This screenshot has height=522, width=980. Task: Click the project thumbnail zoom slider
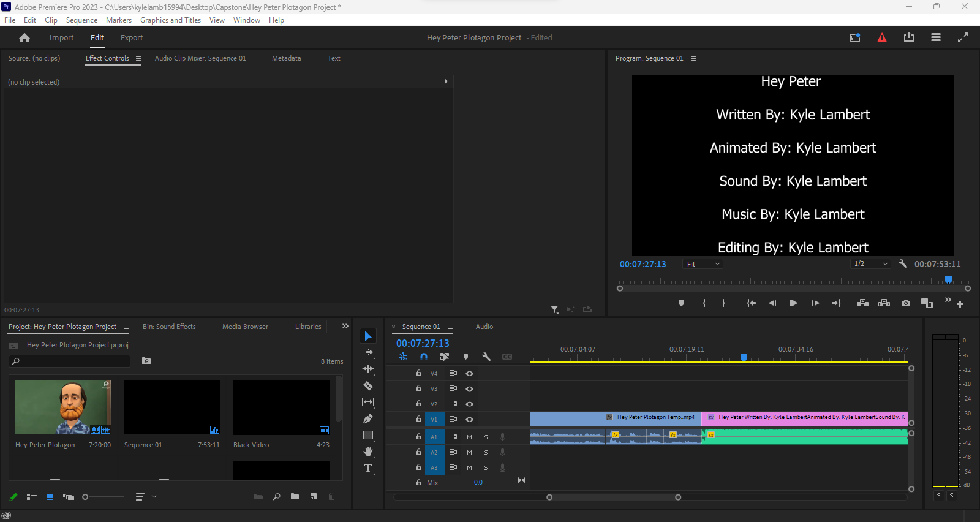(x=85, y=497)
